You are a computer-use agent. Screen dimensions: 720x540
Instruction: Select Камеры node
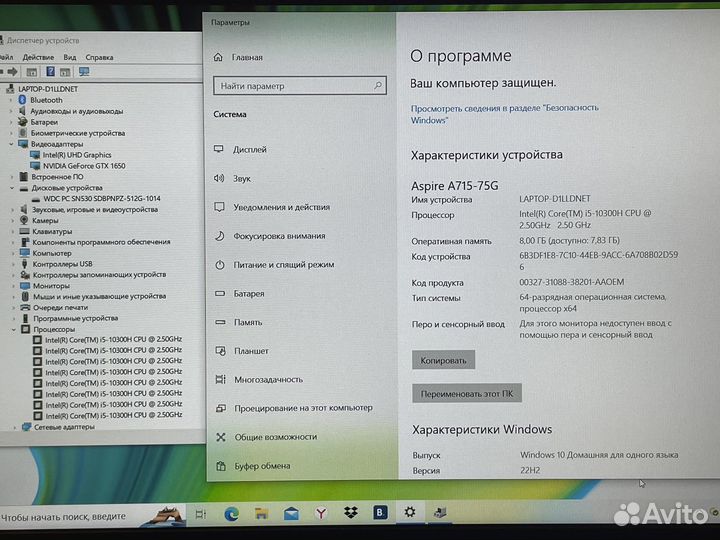pyautogui.click(x=45, y=220)
